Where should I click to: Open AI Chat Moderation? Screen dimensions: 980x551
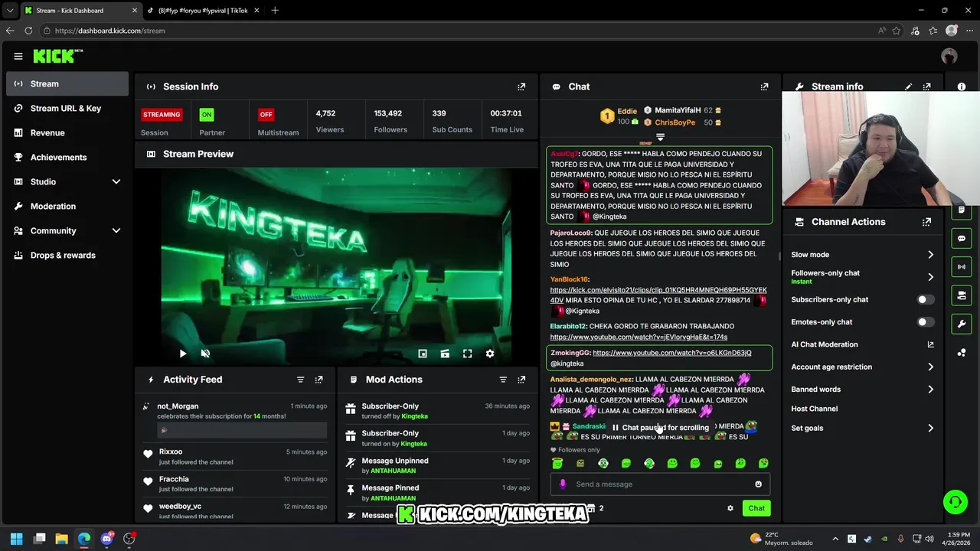pos(862,344)
